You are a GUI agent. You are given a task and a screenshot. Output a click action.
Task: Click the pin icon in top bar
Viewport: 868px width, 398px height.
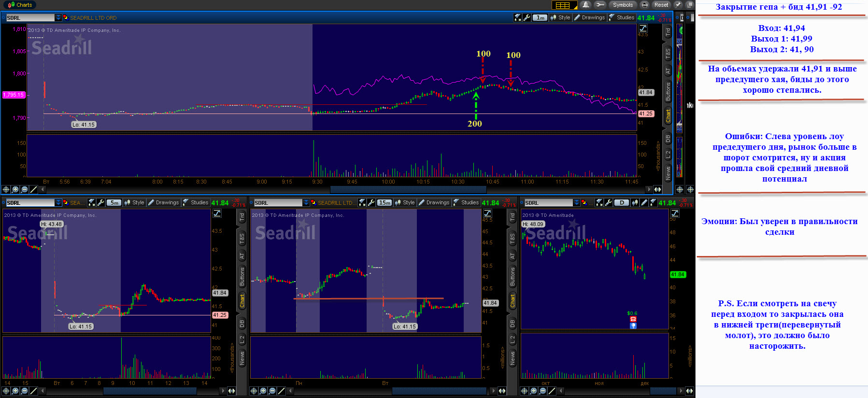[x=678, y=5]
